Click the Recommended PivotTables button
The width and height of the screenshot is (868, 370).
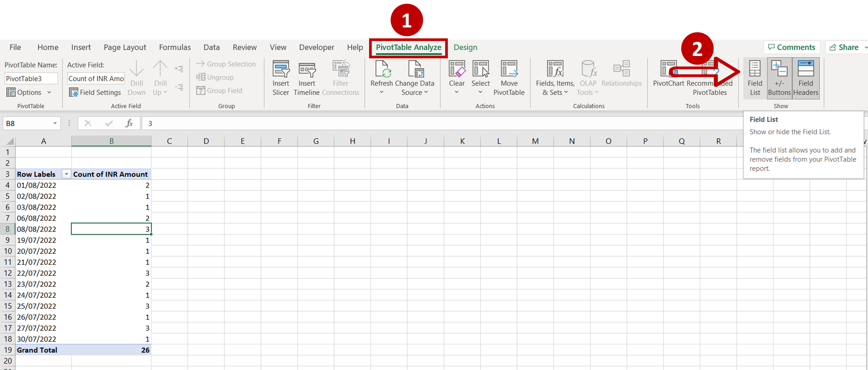(709, 78)
